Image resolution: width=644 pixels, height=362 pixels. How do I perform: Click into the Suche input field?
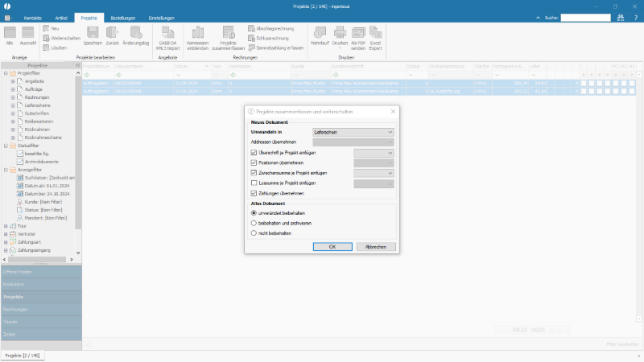tap(586, 18)
